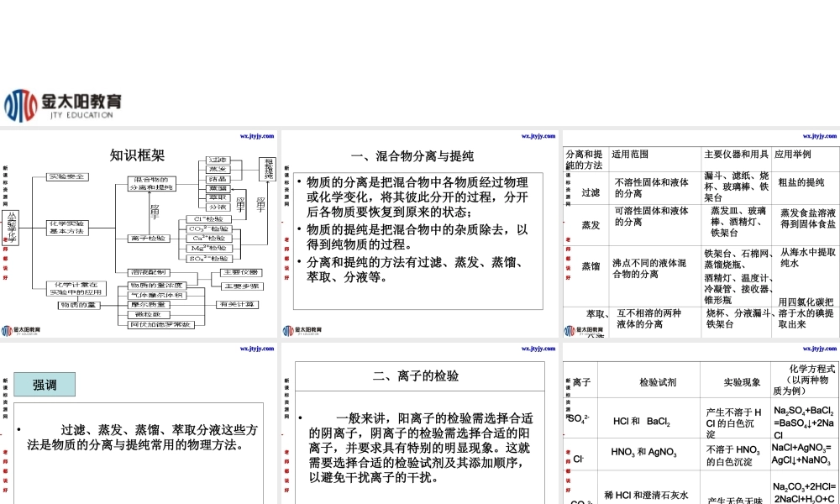The image size is (840, 504).
Task: Click the 实验现象 column header
Action: (x=742, y=382)
